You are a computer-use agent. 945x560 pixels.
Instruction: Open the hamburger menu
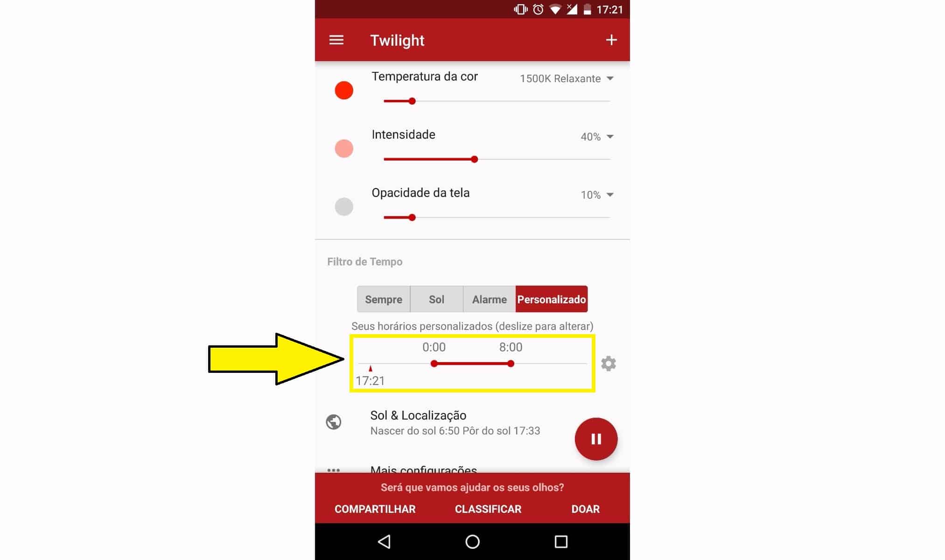[x=336, y=40]
